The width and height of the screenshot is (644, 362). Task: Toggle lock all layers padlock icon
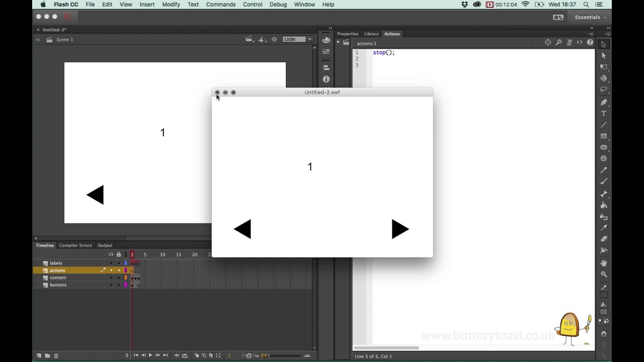pos(119,254)
